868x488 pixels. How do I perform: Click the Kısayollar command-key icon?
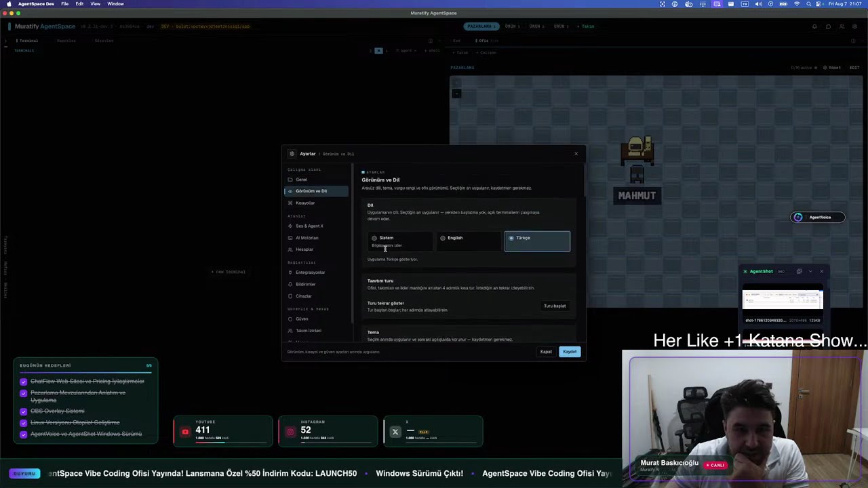[x=290, y=203]
